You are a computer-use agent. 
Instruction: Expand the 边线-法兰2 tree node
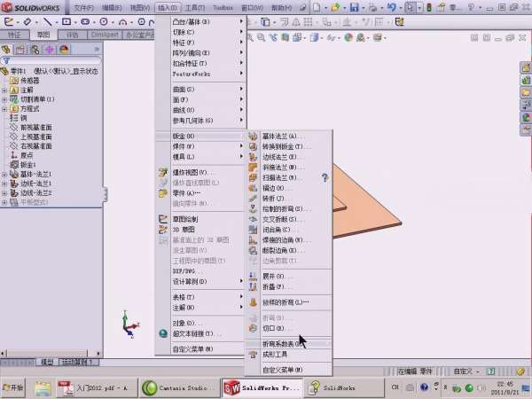point(4,193)
